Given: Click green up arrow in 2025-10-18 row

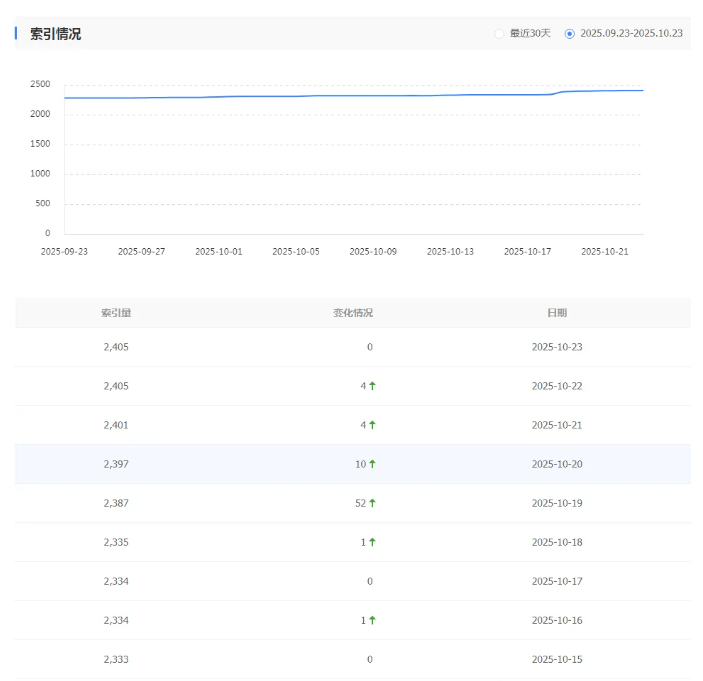Looking at the screenshot, I should coord(372,542).
